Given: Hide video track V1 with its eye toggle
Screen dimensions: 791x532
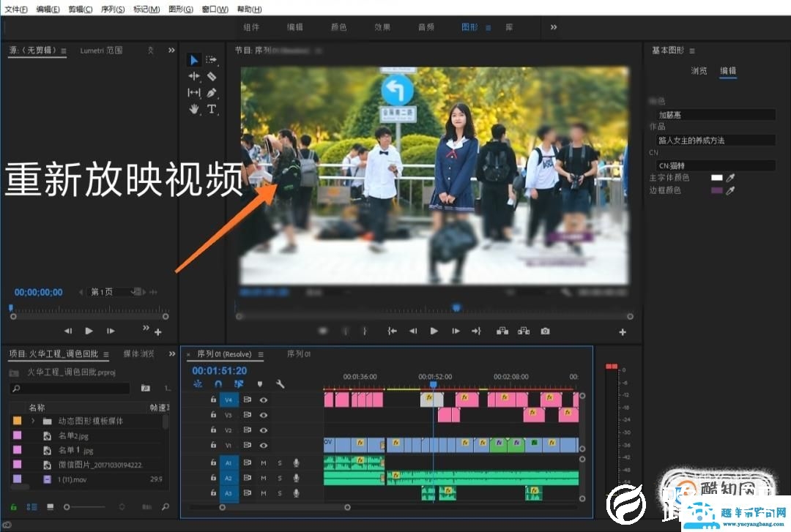Looking at the screenshot, I should pyautogui.click(x=264, y=444).
